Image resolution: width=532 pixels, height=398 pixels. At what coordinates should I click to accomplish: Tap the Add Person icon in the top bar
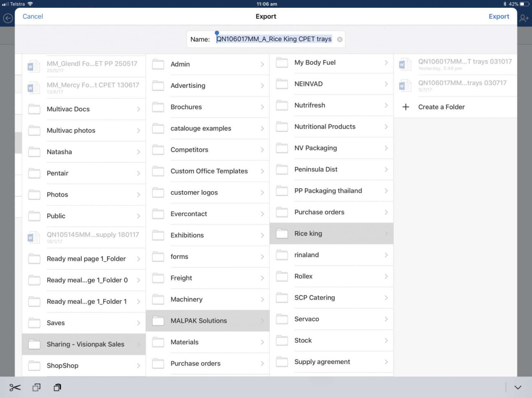tap(524, 18)
